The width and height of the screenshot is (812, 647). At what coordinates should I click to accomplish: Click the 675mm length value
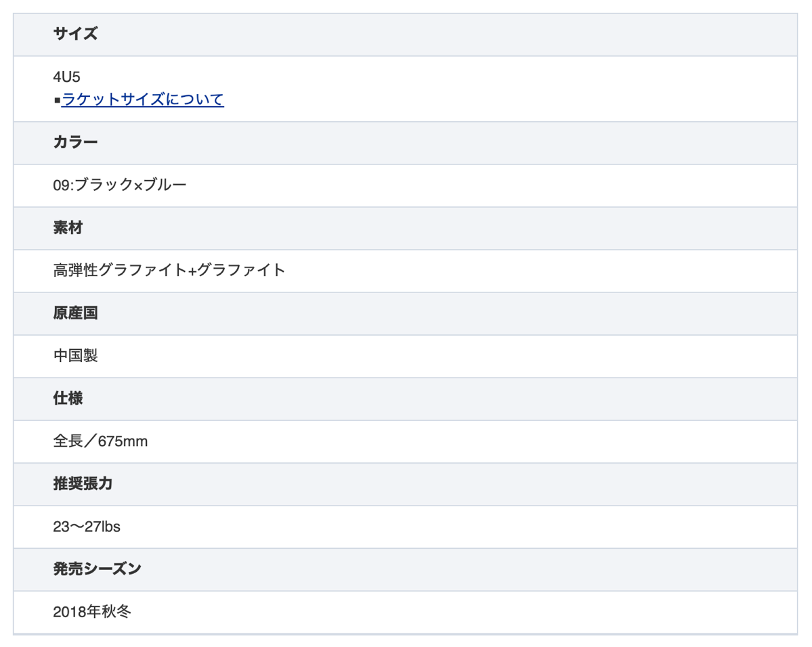coord(123,442)
